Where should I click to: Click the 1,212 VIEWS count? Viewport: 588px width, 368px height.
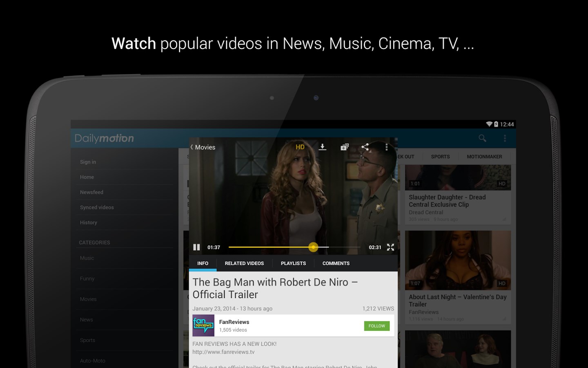[x=378, y=309]
